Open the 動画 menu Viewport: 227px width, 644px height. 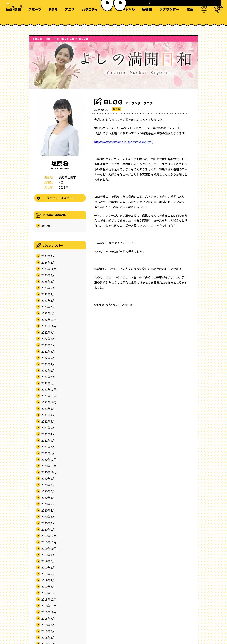point(190,10)
